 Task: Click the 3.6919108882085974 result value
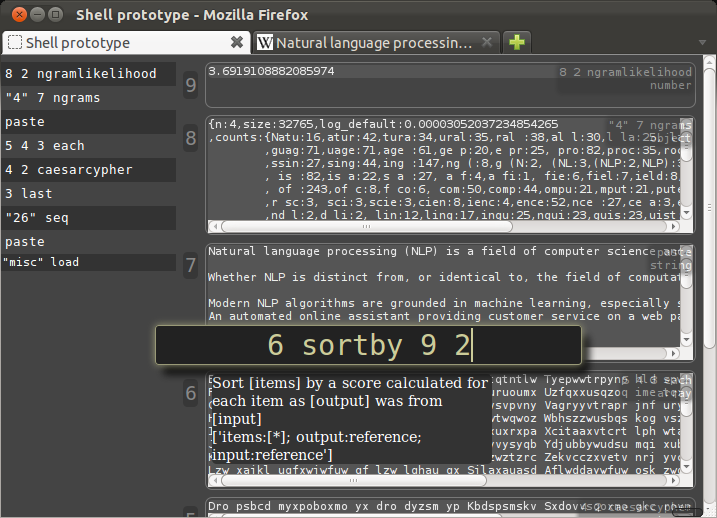[272, 71]
